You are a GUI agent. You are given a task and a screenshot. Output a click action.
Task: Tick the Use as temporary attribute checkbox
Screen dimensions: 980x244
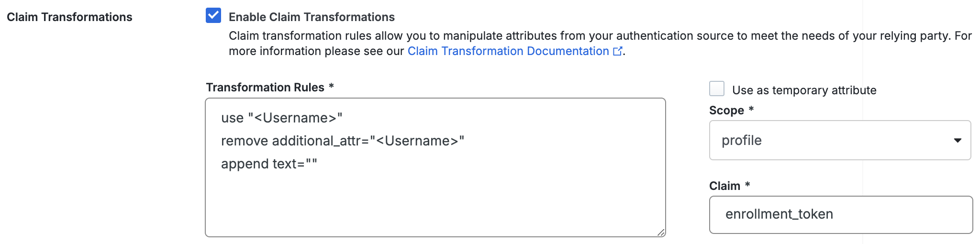tap(717, 89)
